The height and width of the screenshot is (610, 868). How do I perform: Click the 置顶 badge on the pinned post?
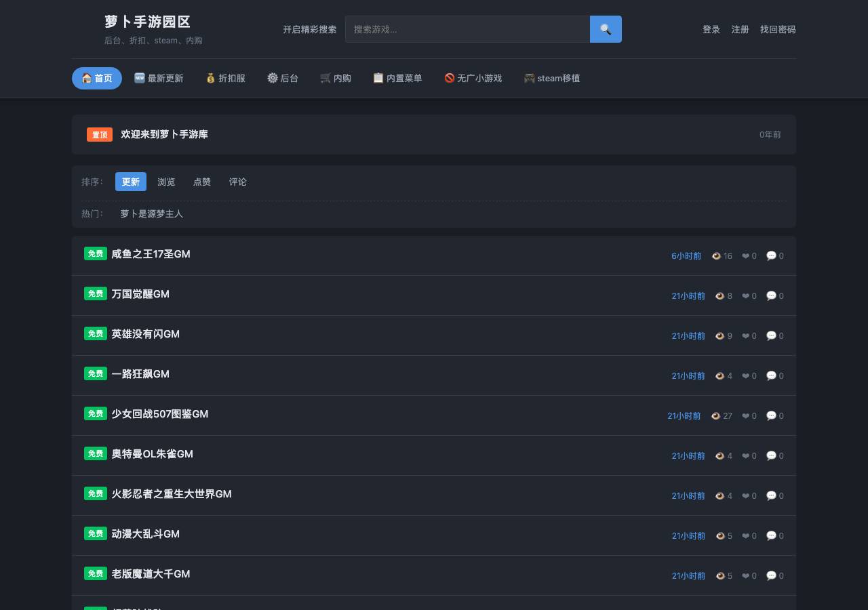tap(100, 135)
